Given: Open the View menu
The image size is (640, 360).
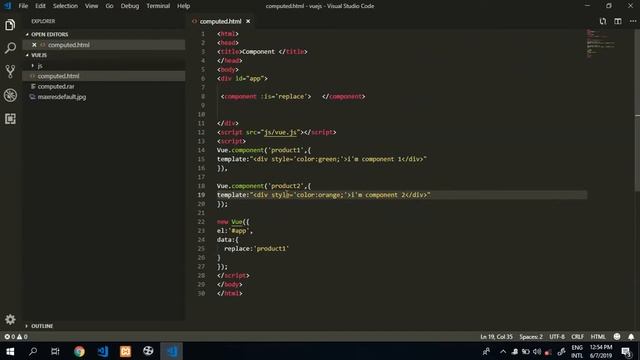Looking at the screenshot, I should pos(91,6).
